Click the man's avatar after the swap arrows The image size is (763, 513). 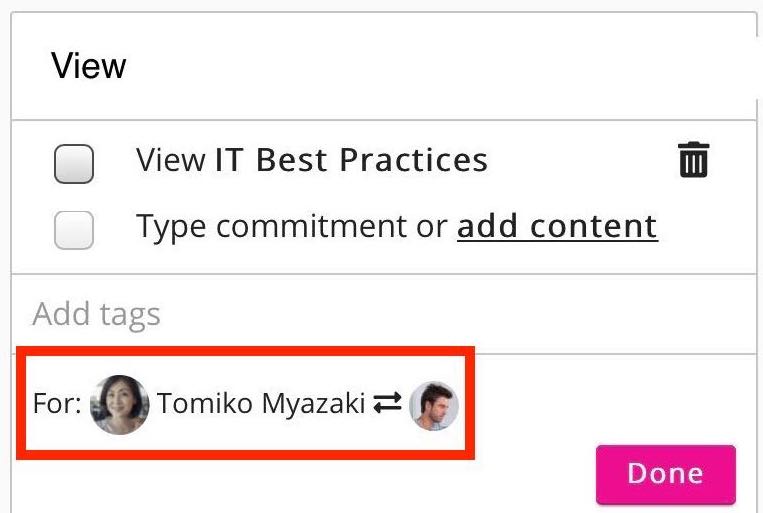coord(434,405)
